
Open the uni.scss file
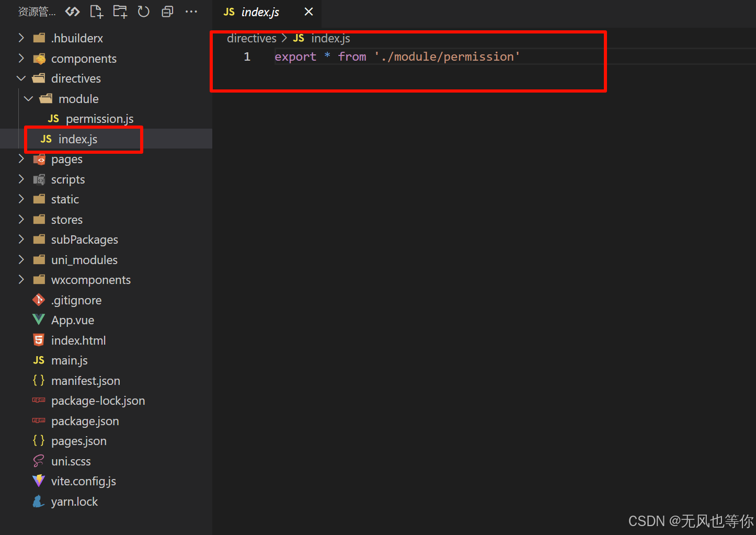coord(106,461)
